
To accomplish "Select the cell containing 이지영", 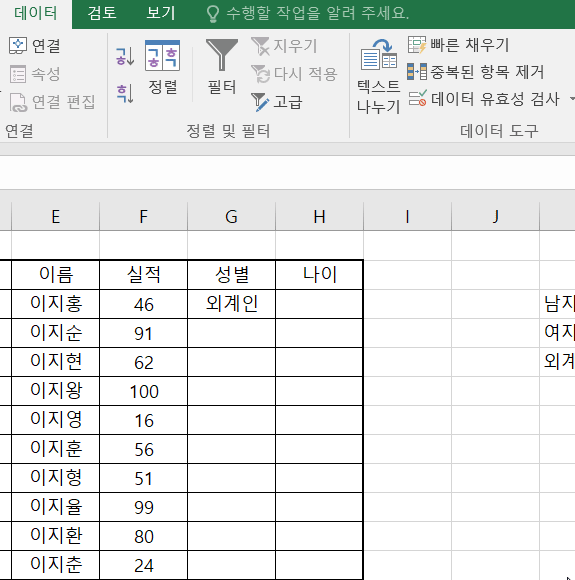I will (x=56, y=420).
